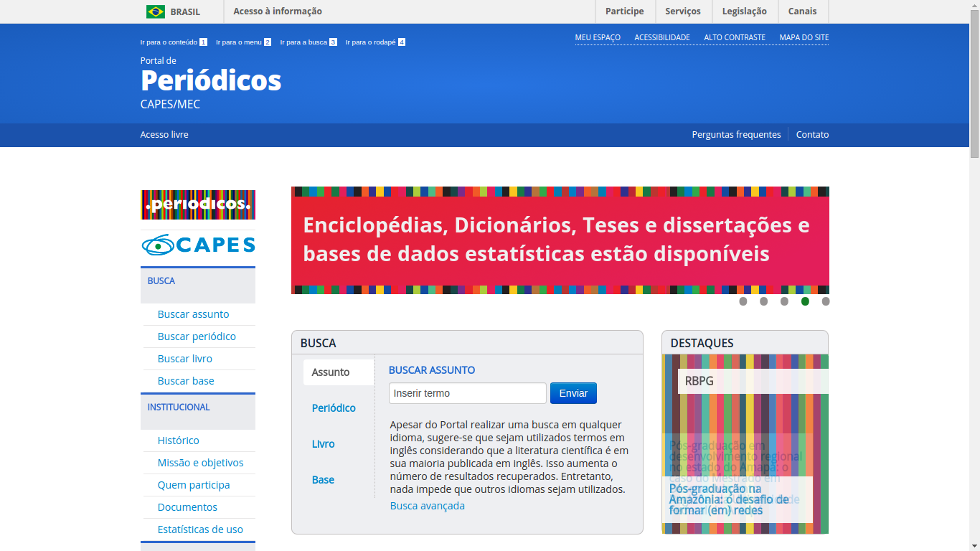Click the BUSCA sidebar heading
The image size is (980, 551).
point(161,281)
